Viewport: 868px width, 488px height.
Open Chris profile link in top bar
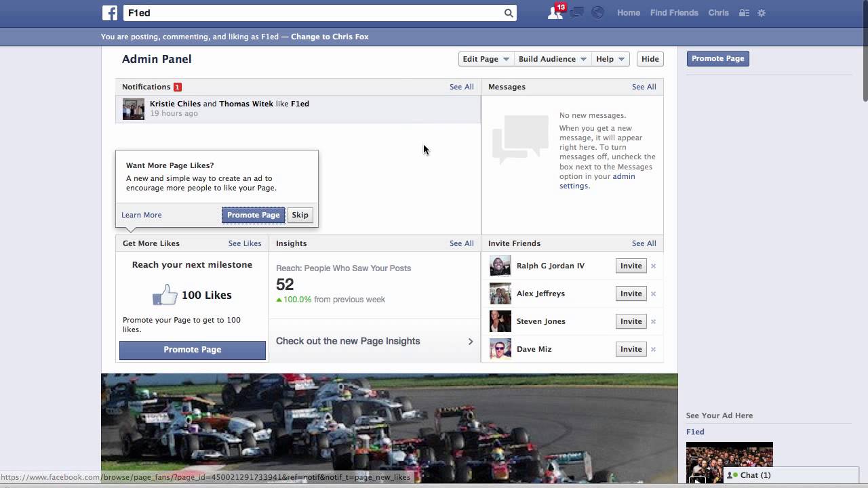tap(718, 13)
